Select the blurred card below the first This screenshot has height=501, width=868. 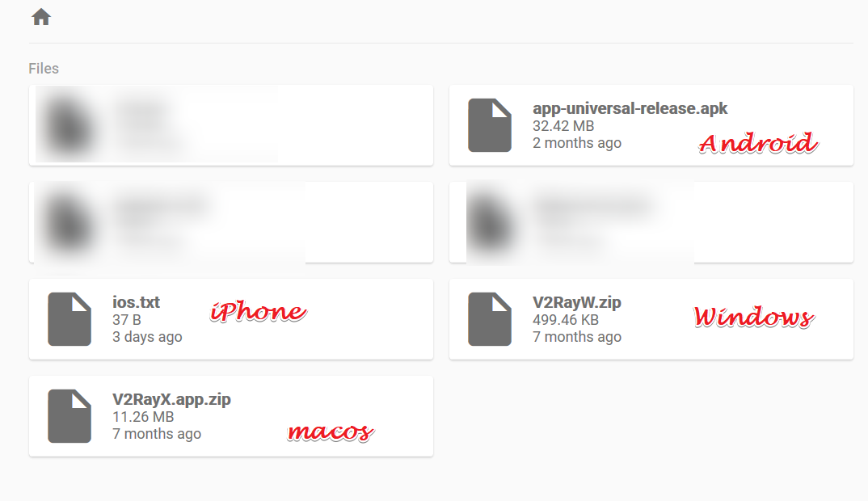[231, 222]
